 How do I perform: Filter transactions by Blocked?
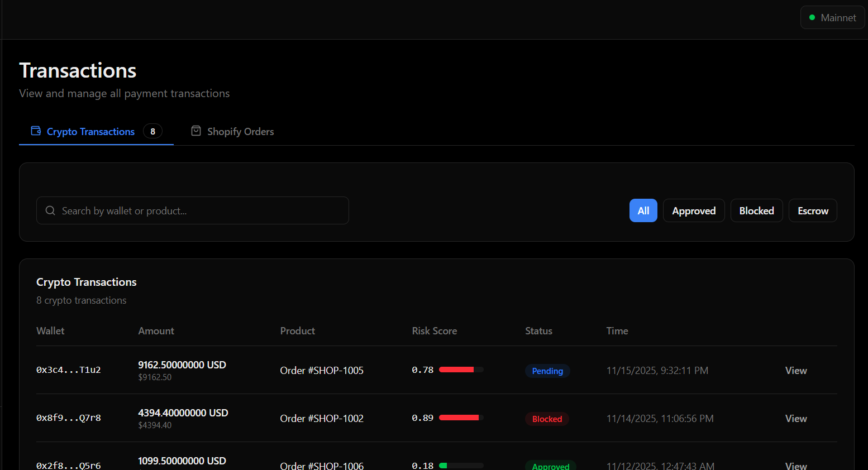pos(757,210)
